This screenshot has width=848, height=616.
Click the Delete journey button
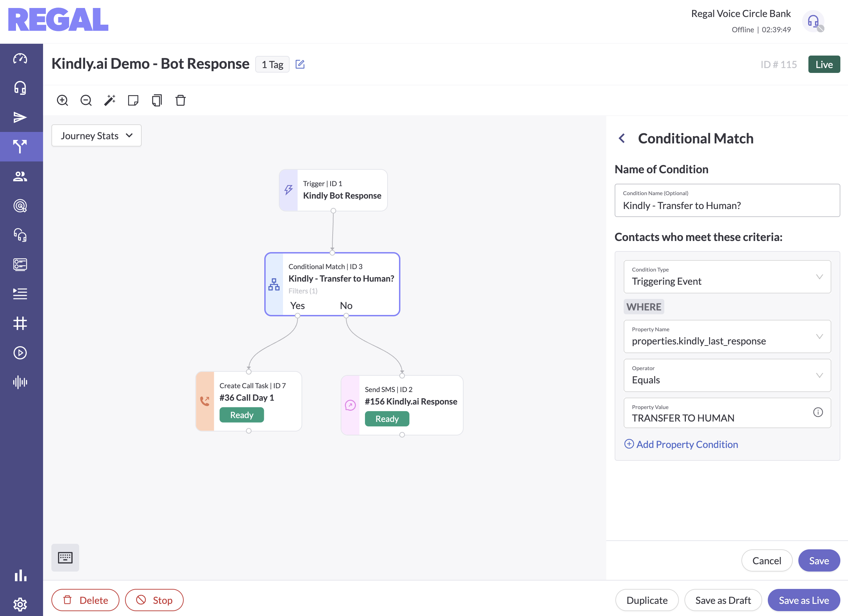pyautogui.click(x=85, y=600)
